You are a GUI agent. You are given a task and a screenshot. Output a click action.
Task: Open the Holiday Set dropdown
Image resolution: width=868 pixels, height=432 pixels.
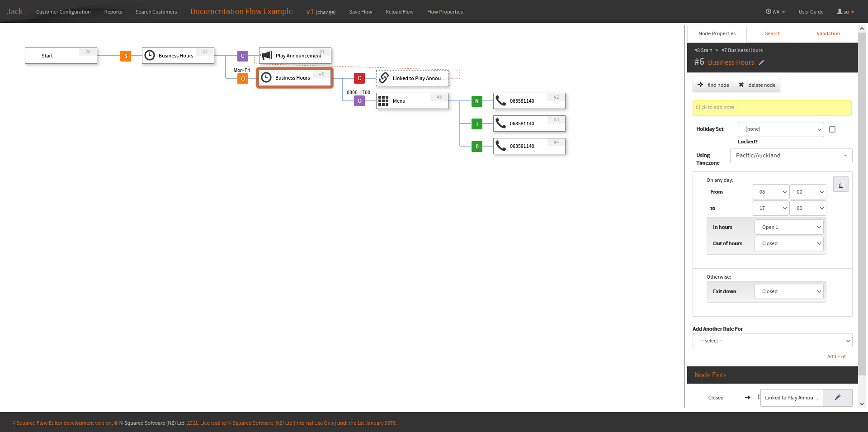781,129
